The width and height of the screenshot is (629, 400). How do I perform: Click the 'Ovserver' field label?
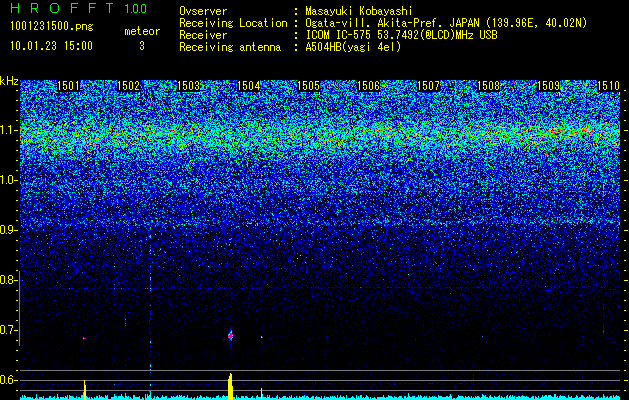(x=203, y=11)
